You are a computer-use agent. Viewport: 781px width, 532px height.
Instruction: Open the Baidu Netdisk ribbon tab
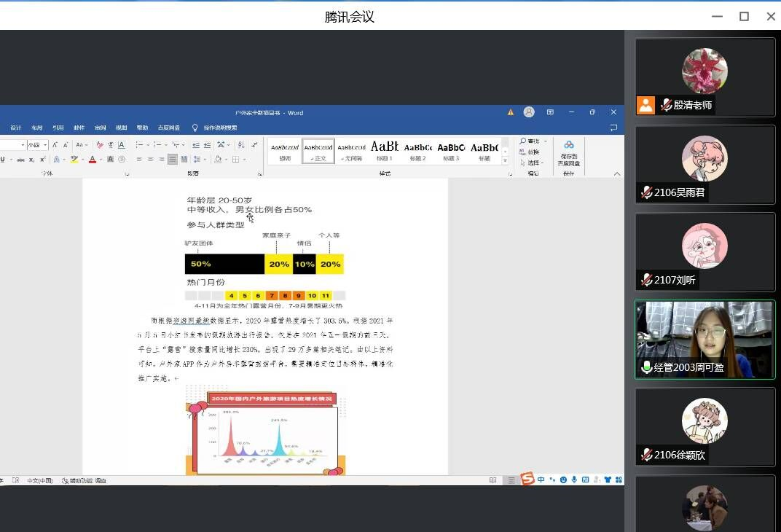(x=168, y=128)
